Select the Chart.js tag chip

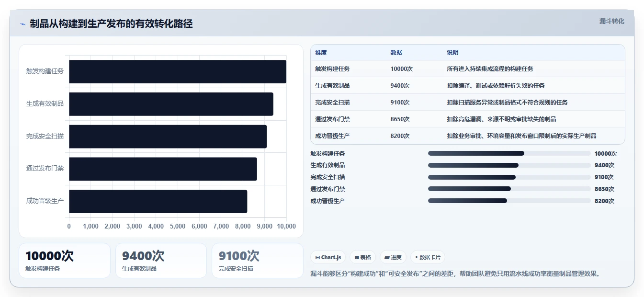[328, 257]
